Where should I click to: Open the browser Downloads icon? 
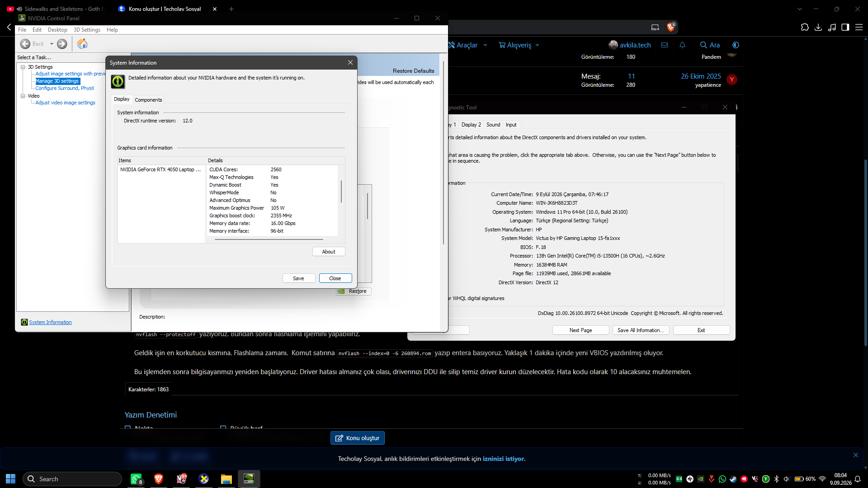pyautogui.click(x=818, y=27)
